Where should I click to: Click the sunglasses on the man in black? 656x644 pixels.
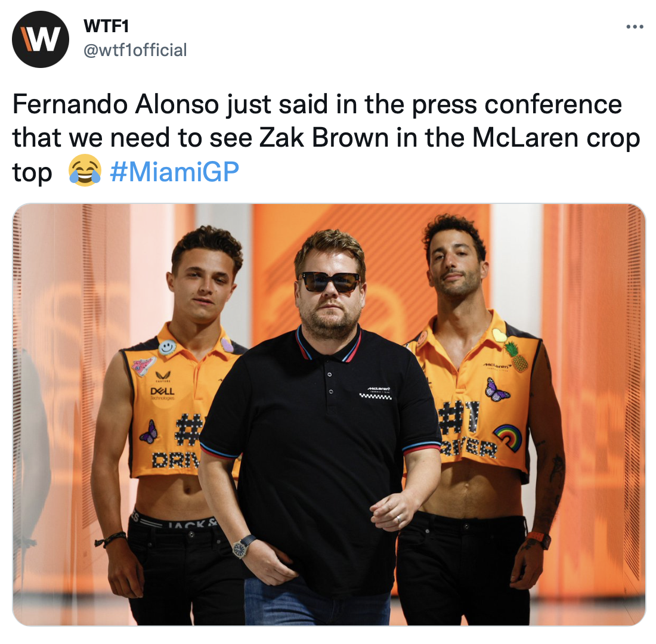pos(330,283)
